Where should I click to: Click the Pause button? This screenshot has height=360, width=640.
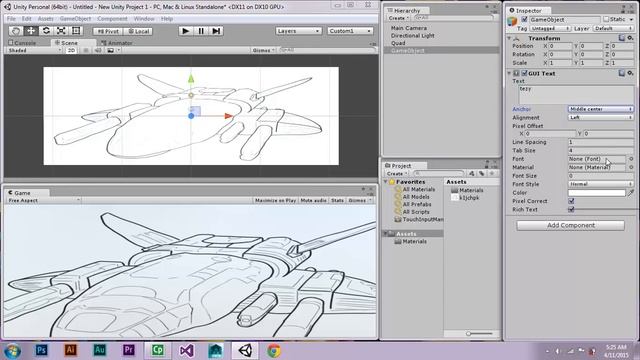pyautogui.click(x=201, y=31)
